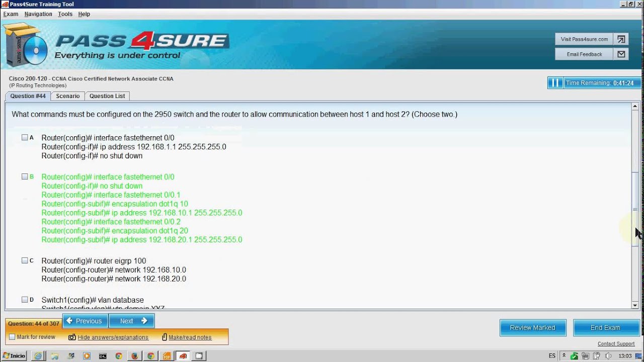Screen dimensions: 644x362
Task: Click the taskbar clock showing 13:03
Action: click(x=625, y=356)
